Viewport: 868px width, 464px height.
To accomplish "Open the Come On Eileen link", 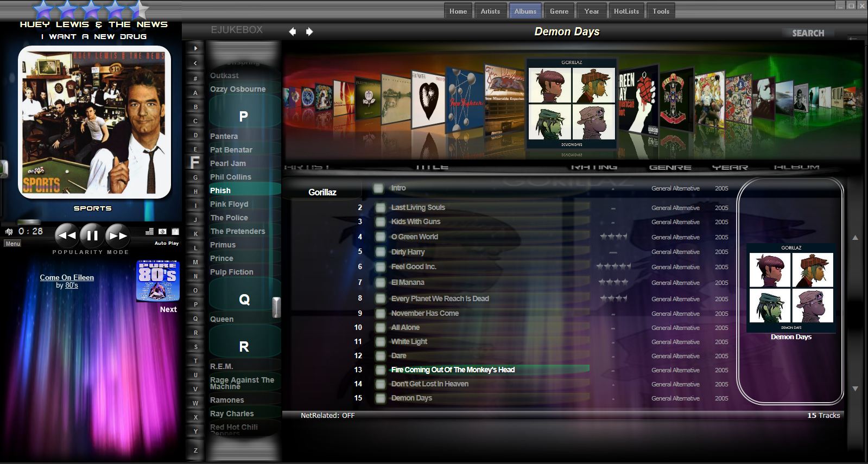I will pos(67,277).
